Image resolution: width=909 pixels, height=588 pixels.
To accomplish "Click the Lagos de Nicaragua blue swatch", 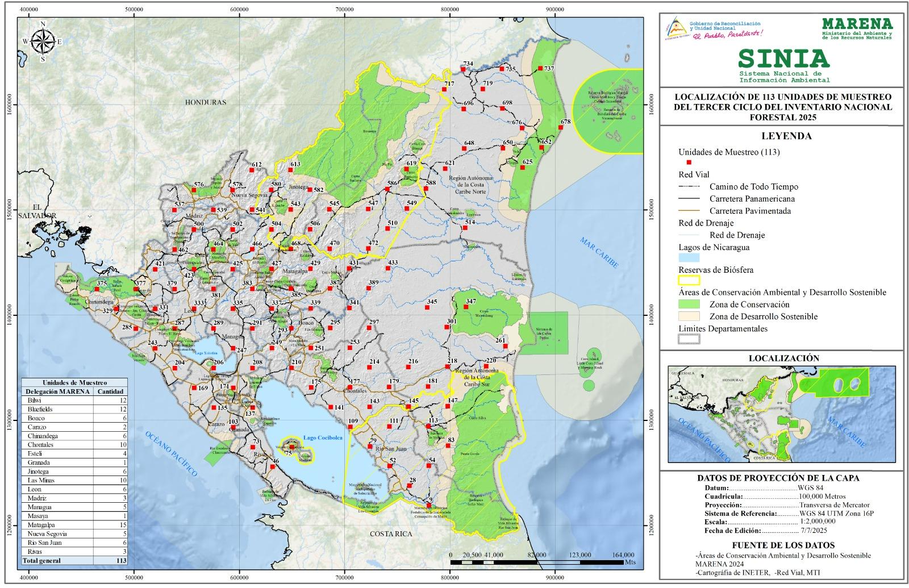I will tap(689, 257).
